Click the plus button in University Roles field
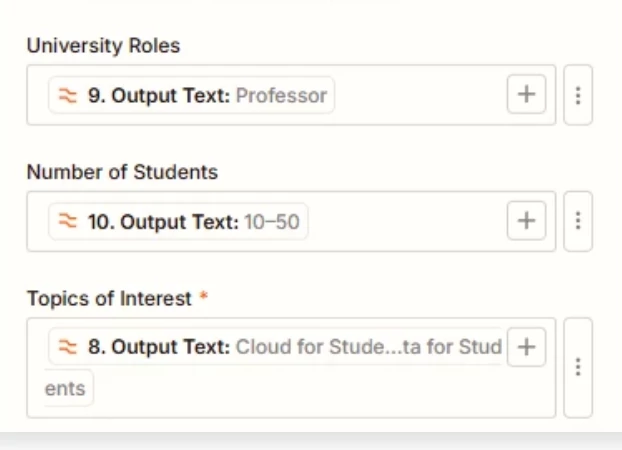Image resolution: width=622 pixels, height=450 pixels. (x=526, y=95)
